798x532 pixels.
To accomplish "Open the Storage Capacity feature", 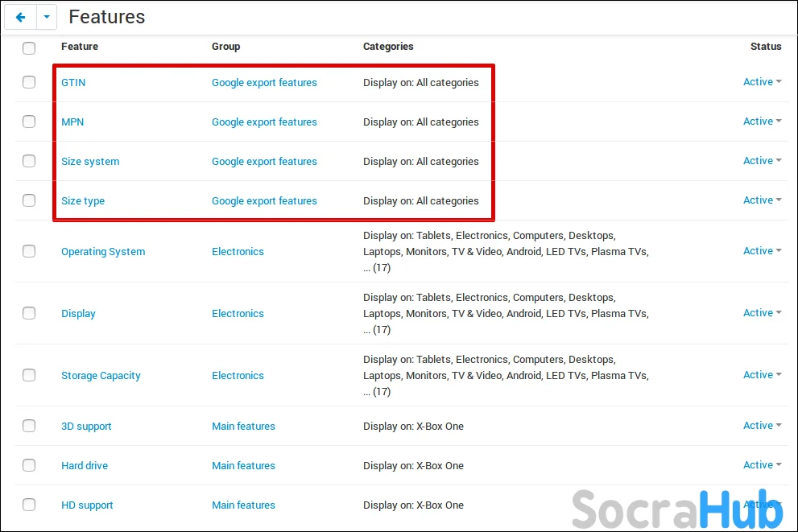I will (101, 375).
